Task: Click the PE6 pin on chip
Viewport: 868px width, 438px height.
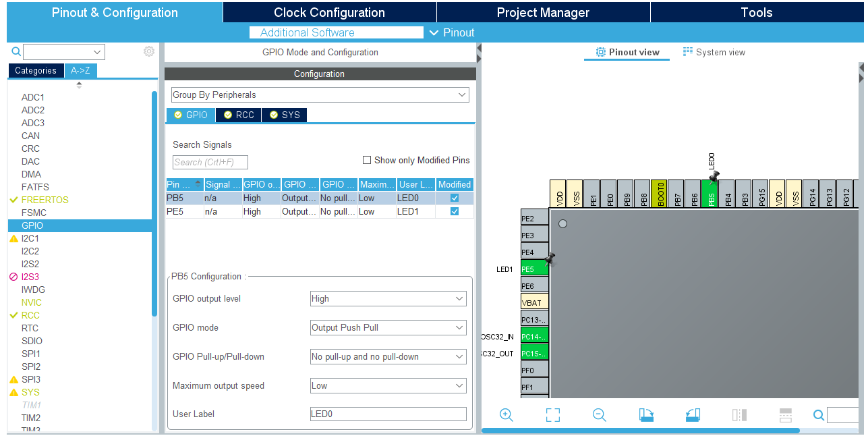Action: tap(535, 285)
